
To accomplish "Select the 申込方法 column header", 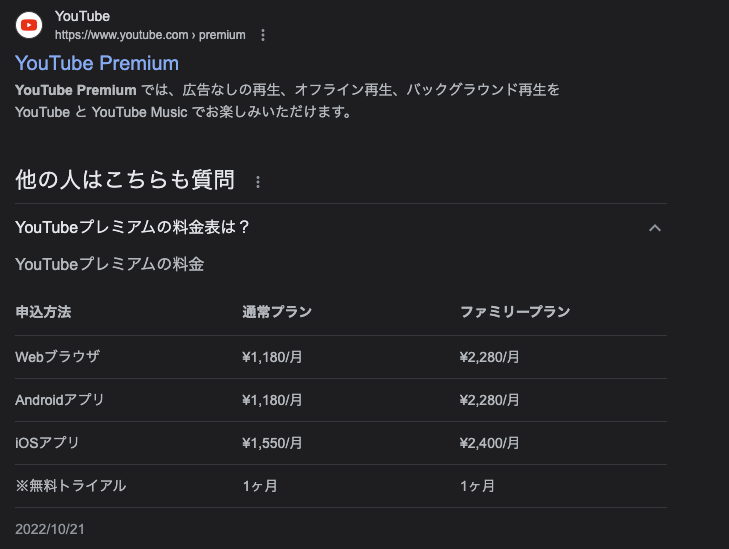I will pyautogui.click(x=43, y=311).
